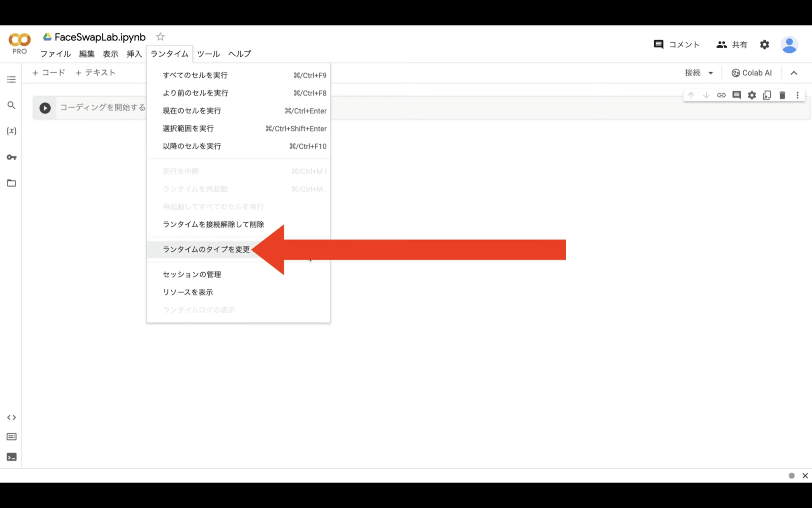Image resolution: width=812 pixels, height=508 pixels.
Task: Click the 共有 share button
Action: 732,44
